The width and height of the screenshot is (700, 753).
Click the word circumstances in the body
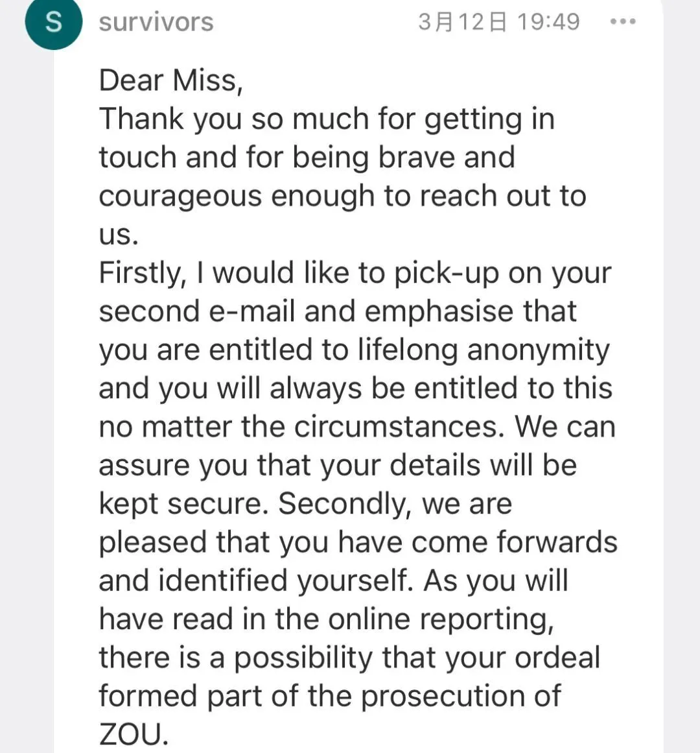(x=399, y=427)
